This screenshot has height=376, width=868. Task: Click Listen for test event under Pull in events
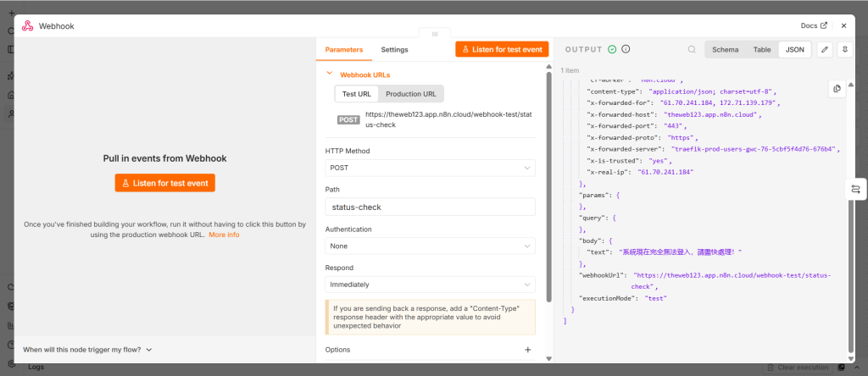[x=165, y=183]
